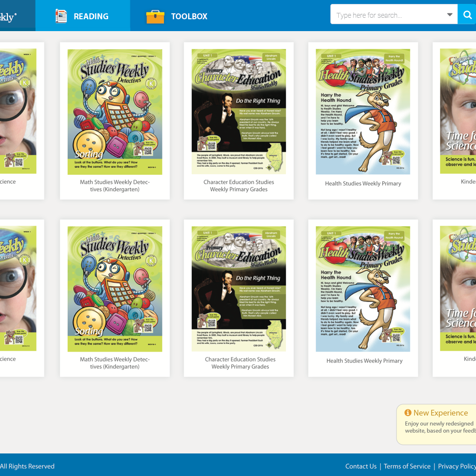Click the 'New Experience' notification heading
The height and width of the screenshot is (476, 476).
(440, 413)
